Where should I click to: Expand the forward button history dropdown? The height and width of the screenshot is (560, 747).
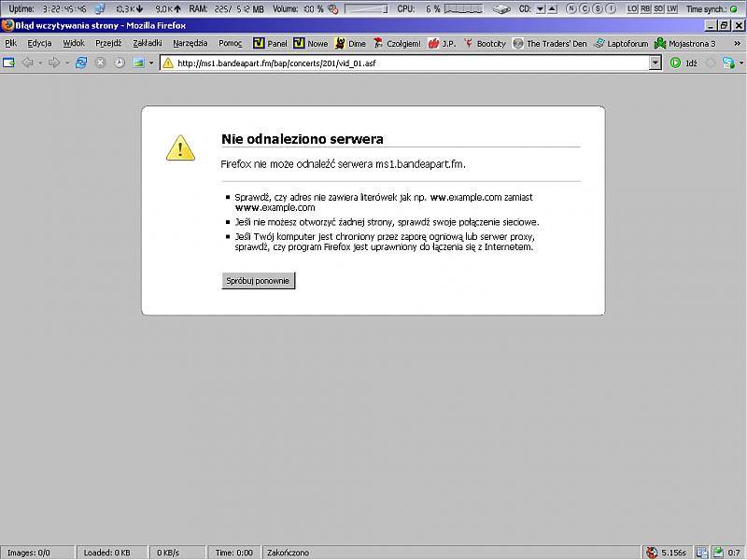[67, 63]
